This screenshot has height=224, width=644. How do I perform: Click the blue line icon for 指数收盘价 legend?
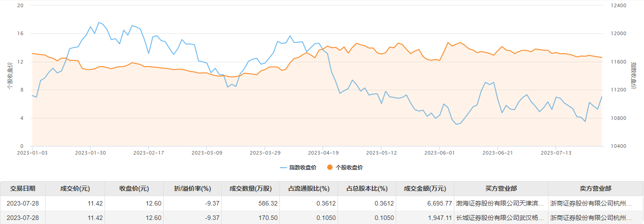283,168
